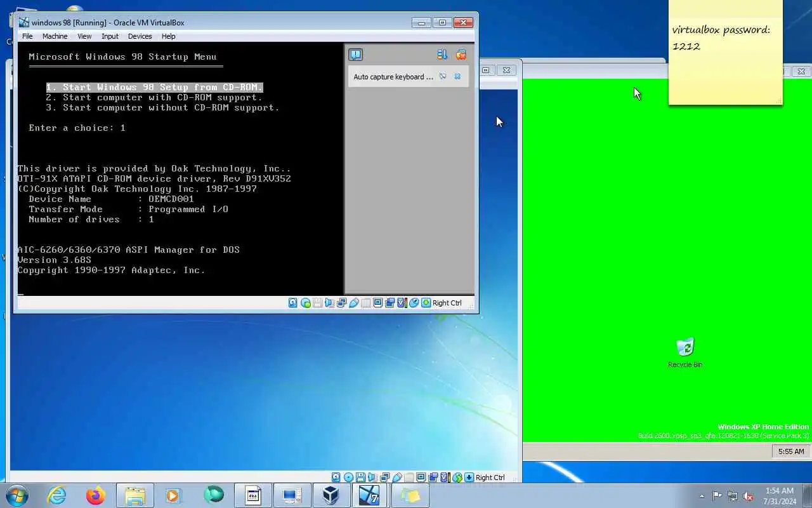Click floppy indicator in windows 98 status bar
The image size is (812, 508).
[318, 303]
